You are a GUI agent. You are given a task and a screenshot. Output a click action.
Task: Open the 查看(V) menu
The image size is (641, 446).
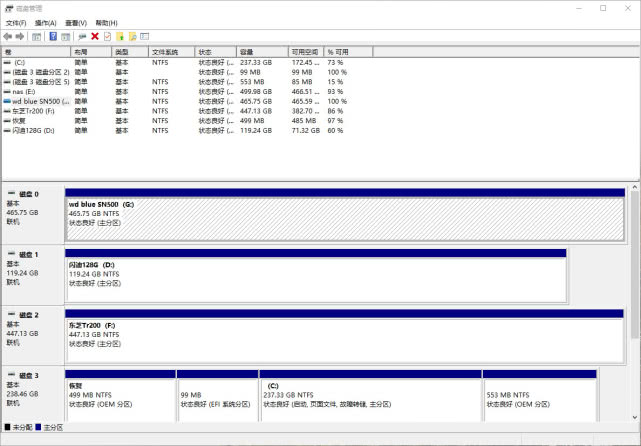[76, 23]
